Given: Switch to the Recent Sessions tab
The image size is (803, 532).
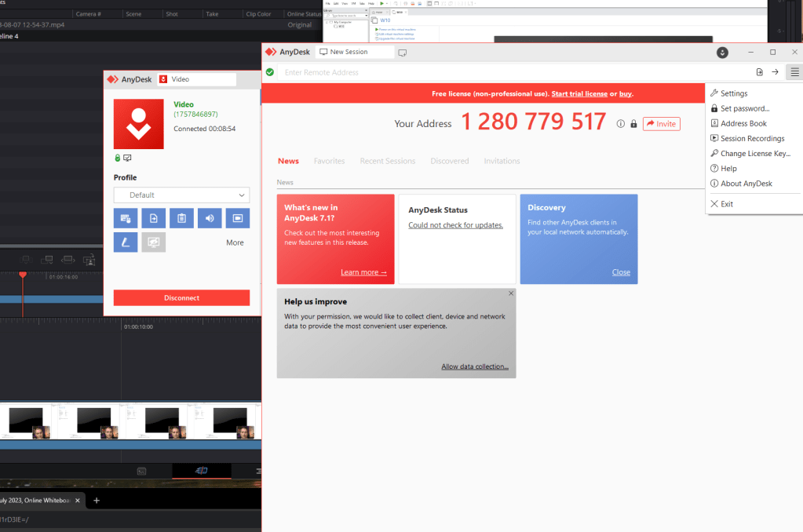Looking at the screenshot, I should [x=388, y=161].
